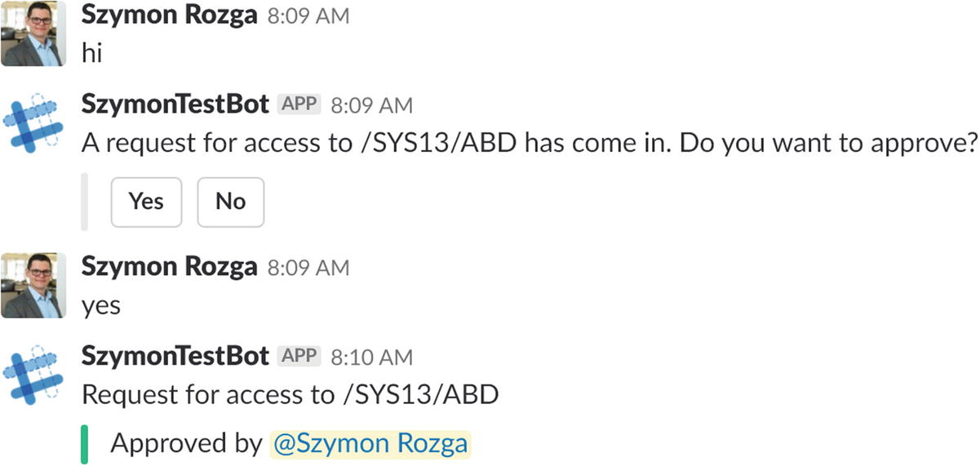Viewport: 980px width, 466px height.
Task: Click the timestamp on the bot's approval question
Action: point(372,106)
